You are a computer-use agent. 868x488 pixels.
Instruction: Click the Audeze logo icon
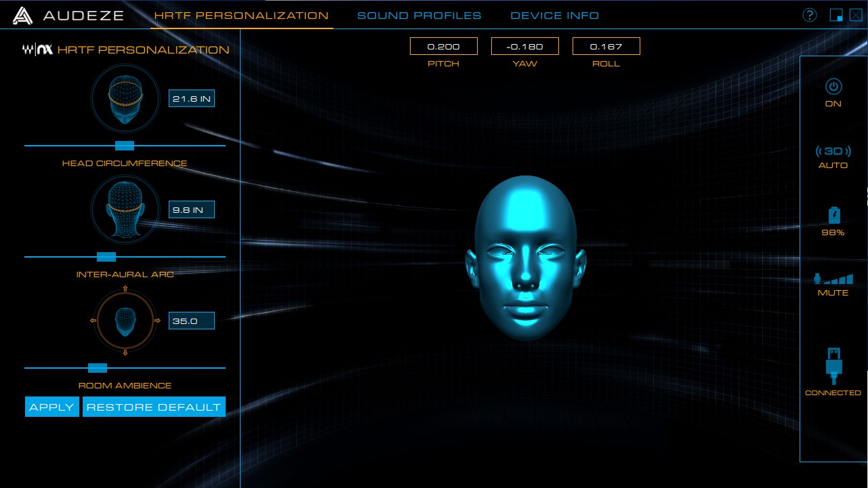[x=23, y=15]
